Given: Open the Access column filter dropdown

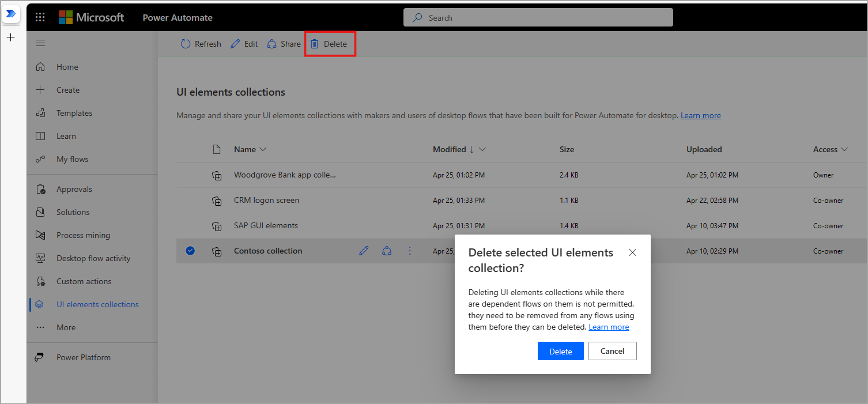Looking at the screenshot, I should [x=844, y=149].
